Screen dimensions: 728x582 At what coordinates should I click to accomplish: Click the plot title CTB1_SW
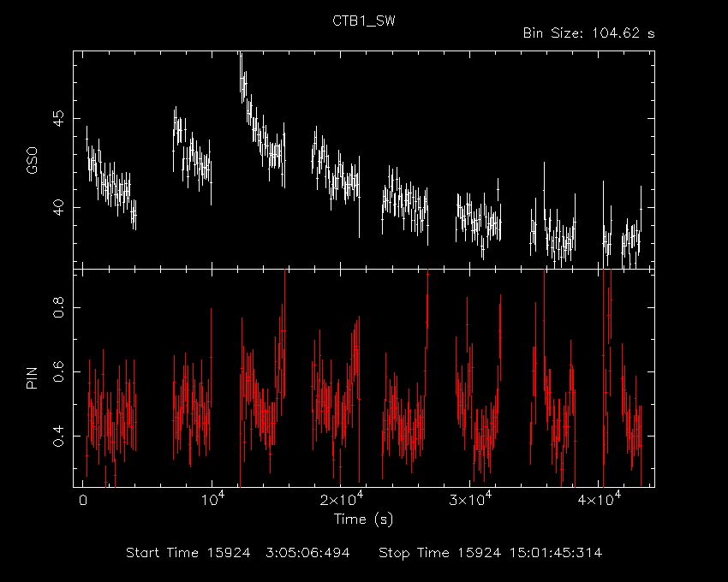(x=363, y=21)
